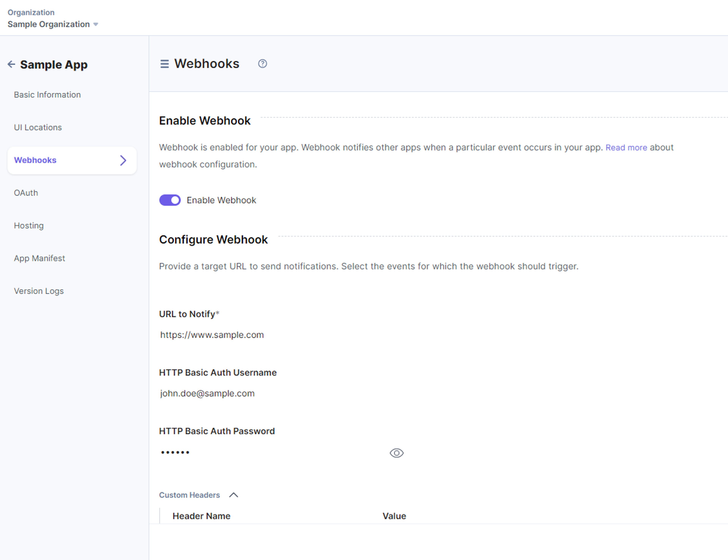This screenshot has height=560, width=728.
Task: Reveal the password using the eye icon
Action: tap(396, 453)
